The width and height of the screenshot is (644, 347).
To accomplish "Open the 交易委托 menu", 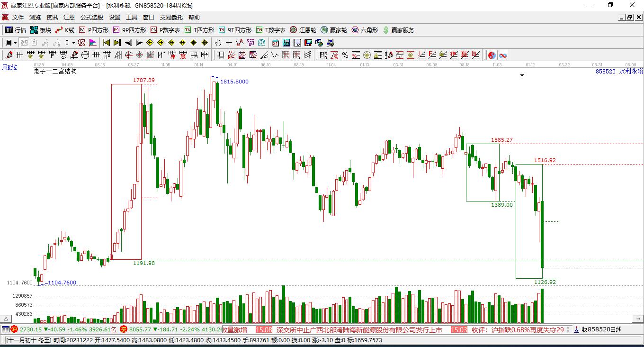I will tap(171, 17).
